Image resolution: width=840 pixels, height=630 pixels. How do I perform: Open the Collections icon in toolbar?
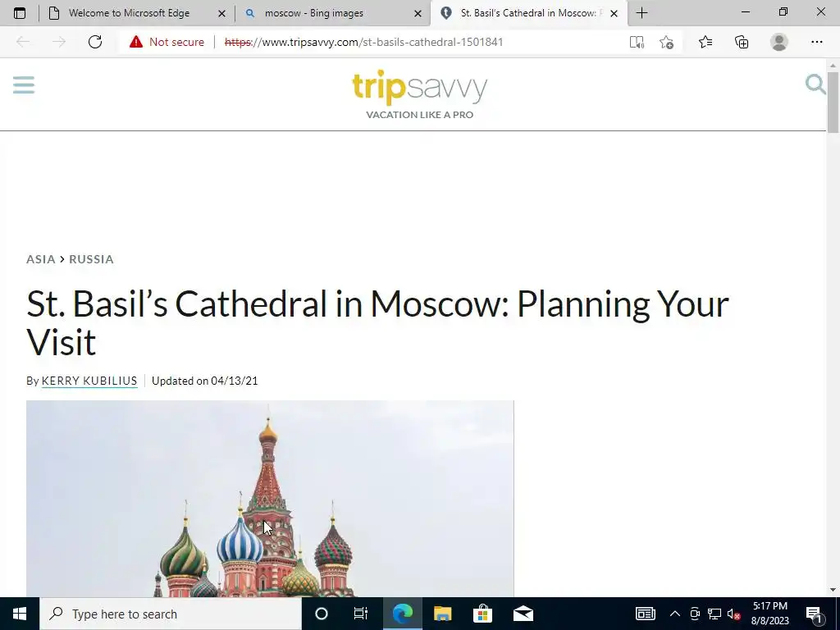click(742, 42)
